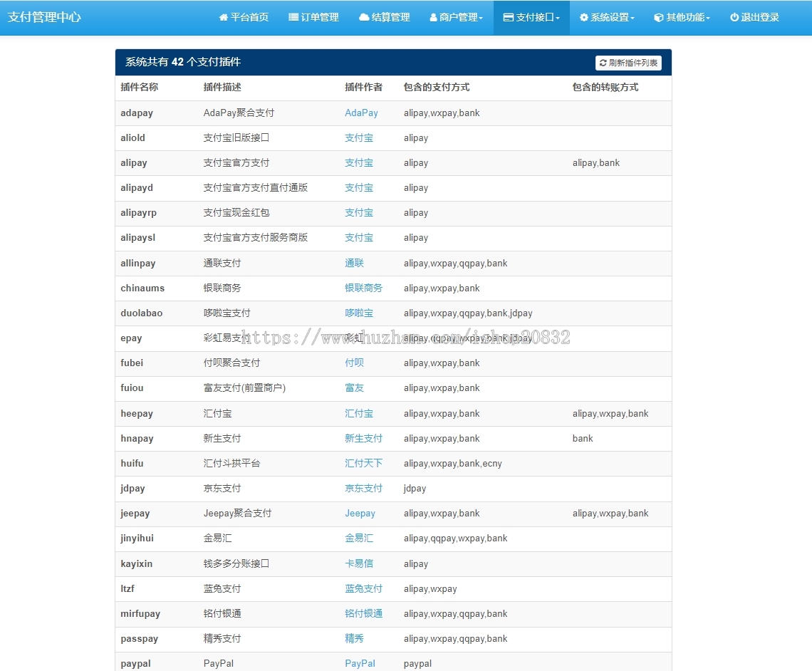
Task: Expand the 系统设置 dropdown caret
Action: click(633, 18)
